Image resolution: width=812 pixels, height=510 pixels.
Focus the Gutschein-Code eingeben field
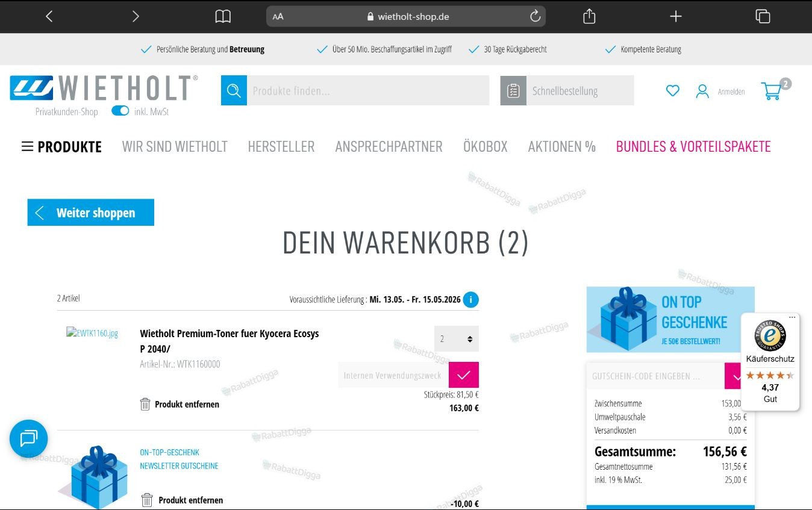(655, 376)
